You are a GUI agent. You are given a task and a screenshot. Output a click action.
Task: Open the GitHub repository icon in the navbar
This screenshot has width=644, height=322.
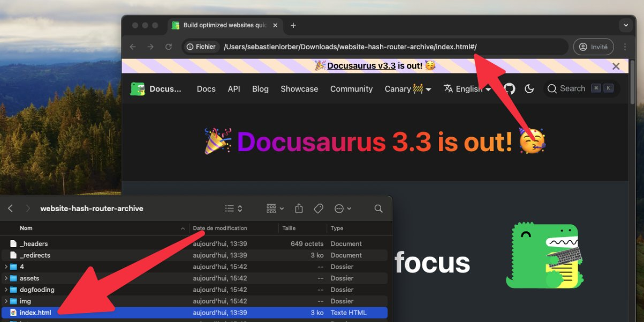[509, 88]
